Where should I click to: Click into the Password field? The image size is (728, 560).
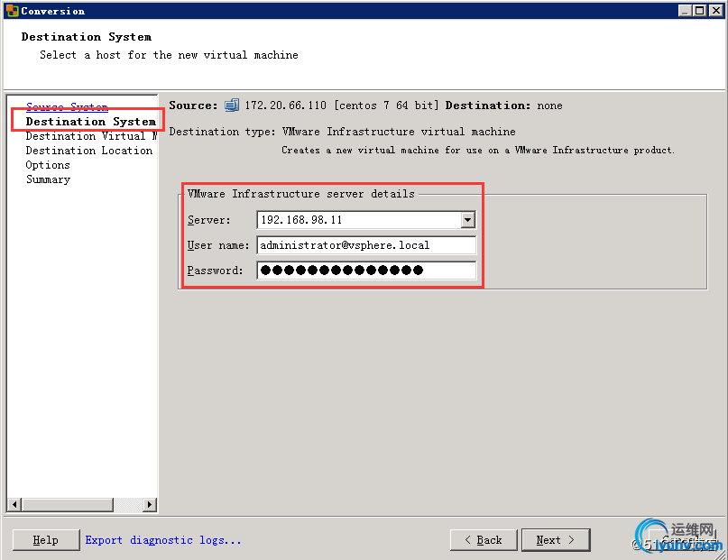pos(366,271)
